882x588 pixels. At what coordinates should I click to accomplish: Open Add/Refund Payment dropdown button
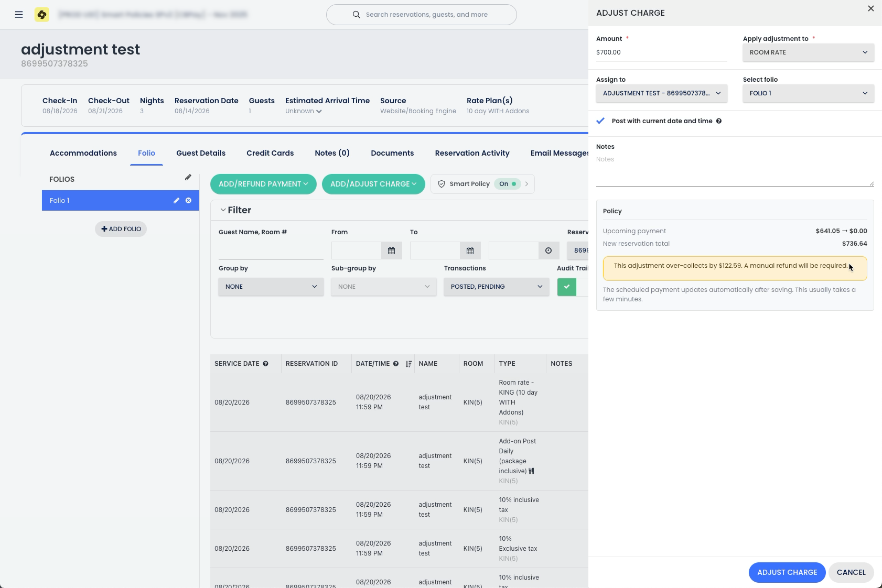click(263, 184)
